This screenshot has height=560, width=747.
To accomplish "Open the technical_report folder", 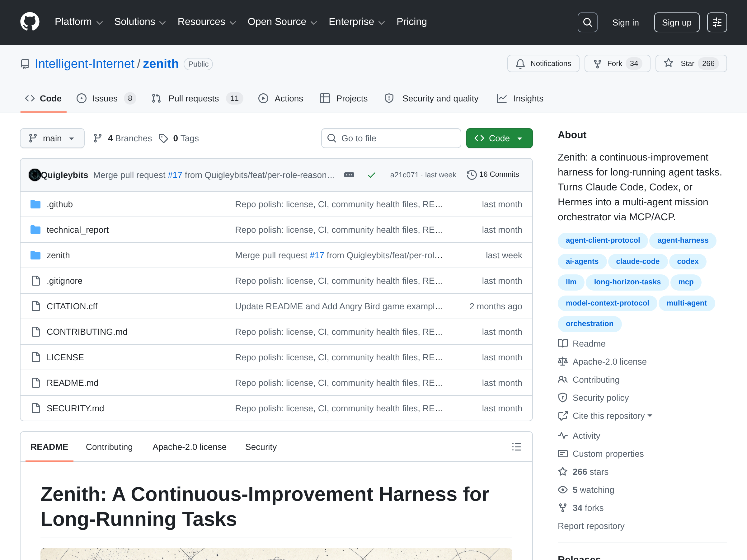I will tap(77, 230).
